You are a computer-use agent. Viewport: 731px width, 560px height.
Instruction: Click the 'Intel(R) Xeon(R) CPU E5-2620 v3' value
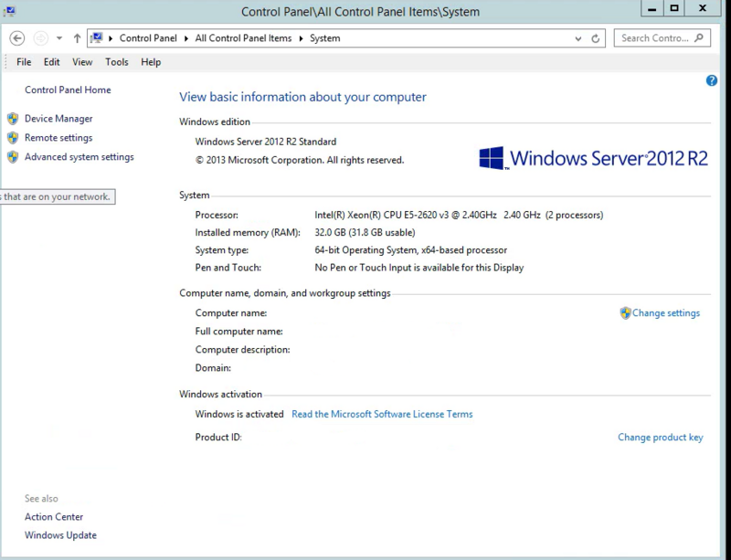click(459, 215)
